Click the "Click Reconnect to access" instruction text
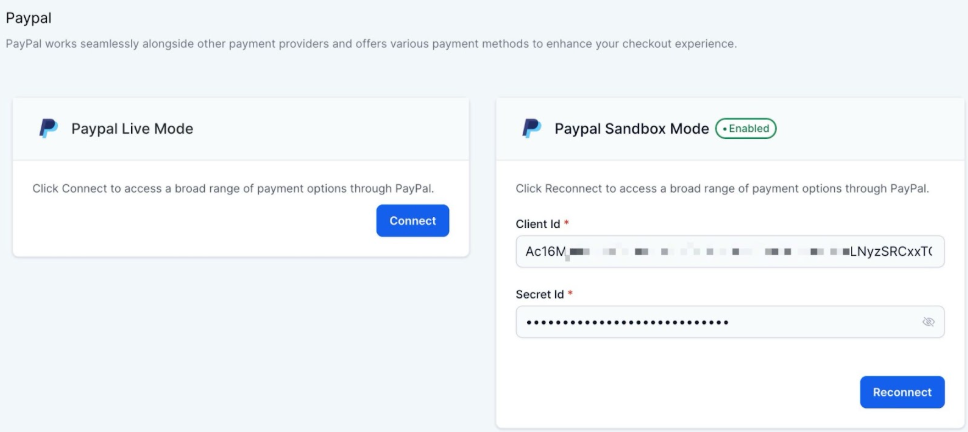Image resolution: width=968 pixels, height=432 pixels. click(x=723, y=188)
